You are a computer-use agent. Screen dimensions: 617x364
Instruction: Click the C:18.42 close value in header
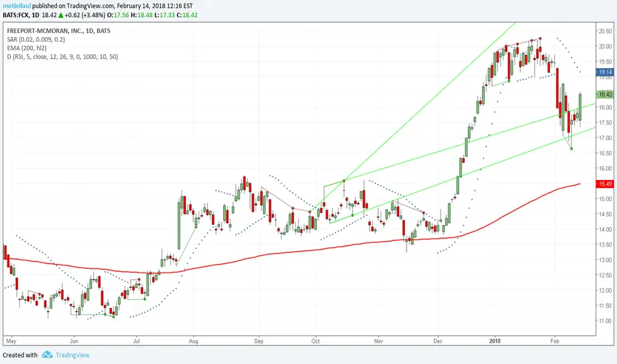coord(187,15)
